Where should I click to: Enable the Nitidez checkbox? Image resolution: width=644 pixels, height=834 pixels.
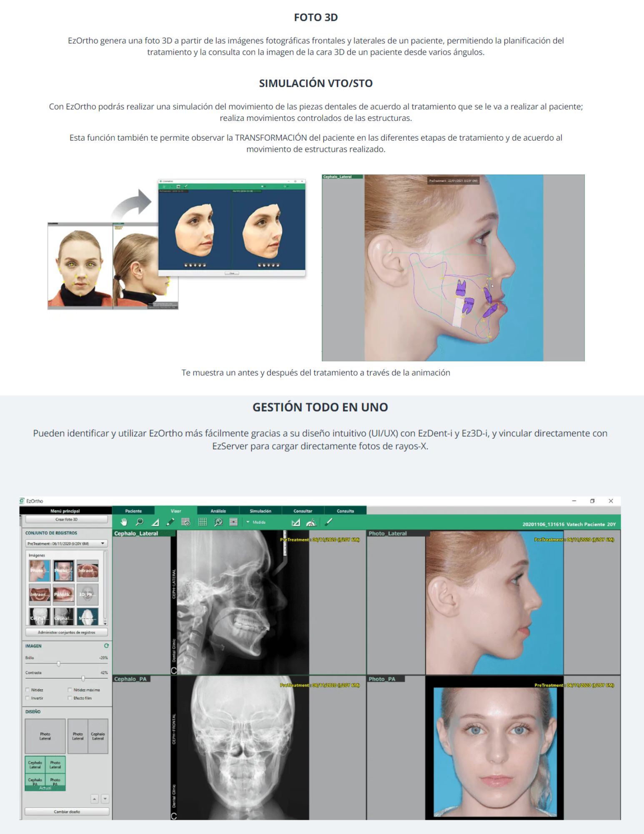pyautogui.click(x=28, y=690)
